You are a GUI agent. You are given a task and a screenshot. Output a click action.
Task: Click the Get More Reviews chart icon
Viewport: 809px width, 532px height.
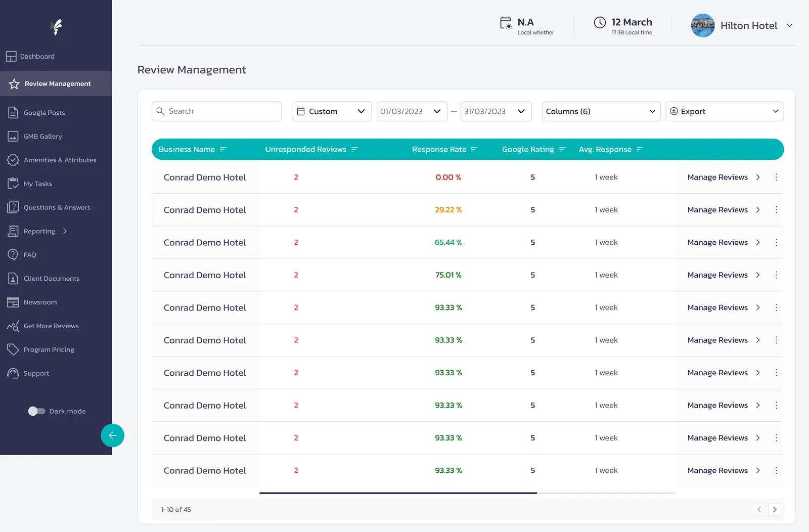13,326
